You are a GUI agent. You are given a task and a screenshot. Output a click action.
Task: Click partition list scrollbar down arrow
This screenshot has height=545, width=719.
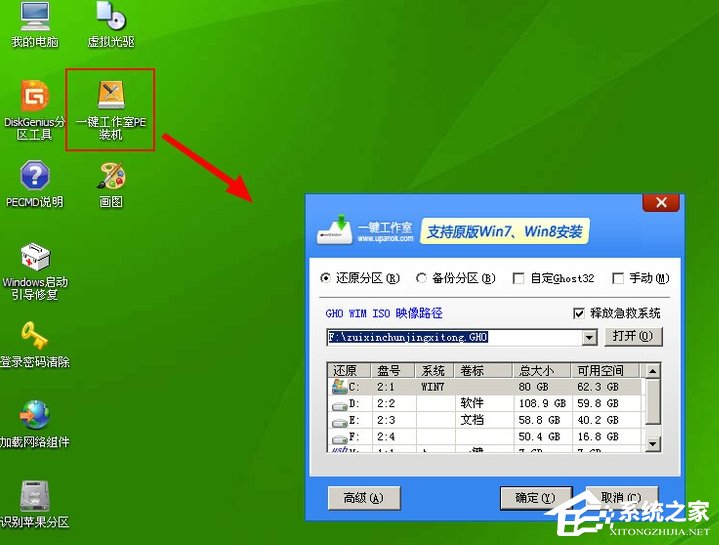coord(652,442)
